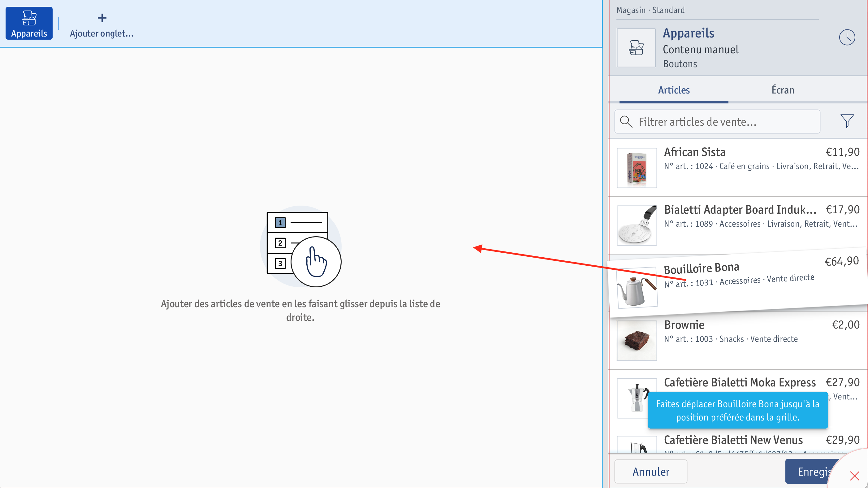Select the African Sista article name
This screenshot has height=488, width=868.
(x=694, y=152)
